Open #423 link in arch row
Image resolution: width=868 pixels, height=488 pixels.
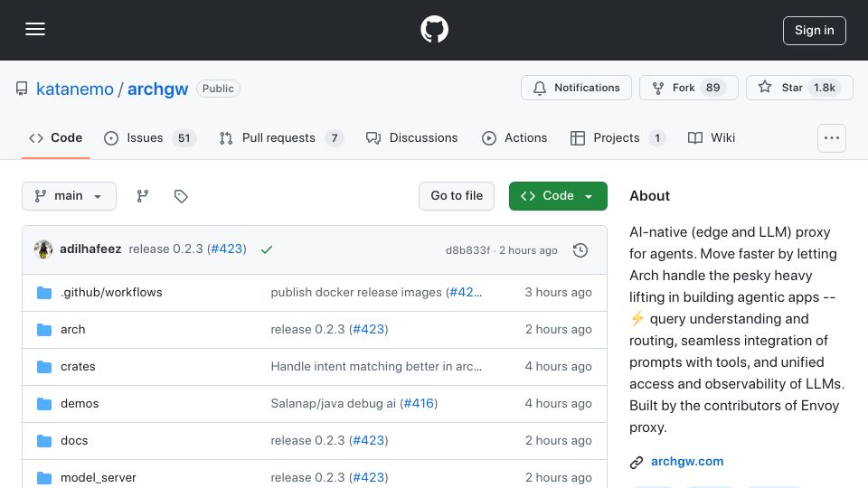tap(368, 329)
